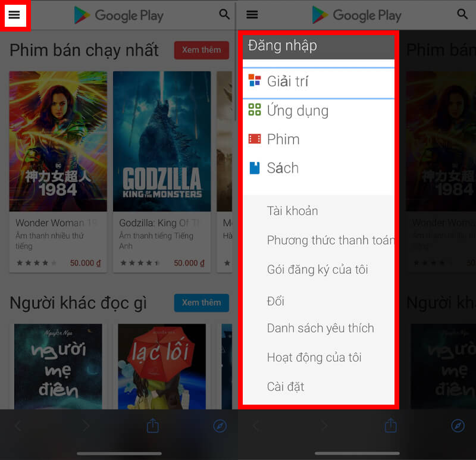
Task: Go to Danh sách yêu thích
Action: pos(320,328)
